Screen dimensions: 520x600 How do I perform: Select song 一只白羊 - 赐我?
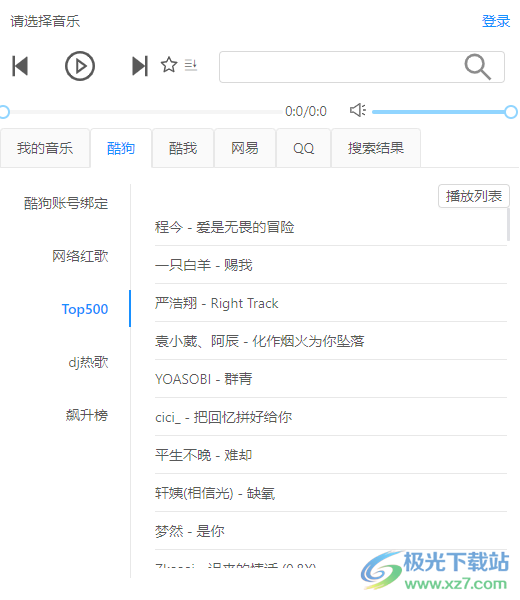(x=331, y=265)
